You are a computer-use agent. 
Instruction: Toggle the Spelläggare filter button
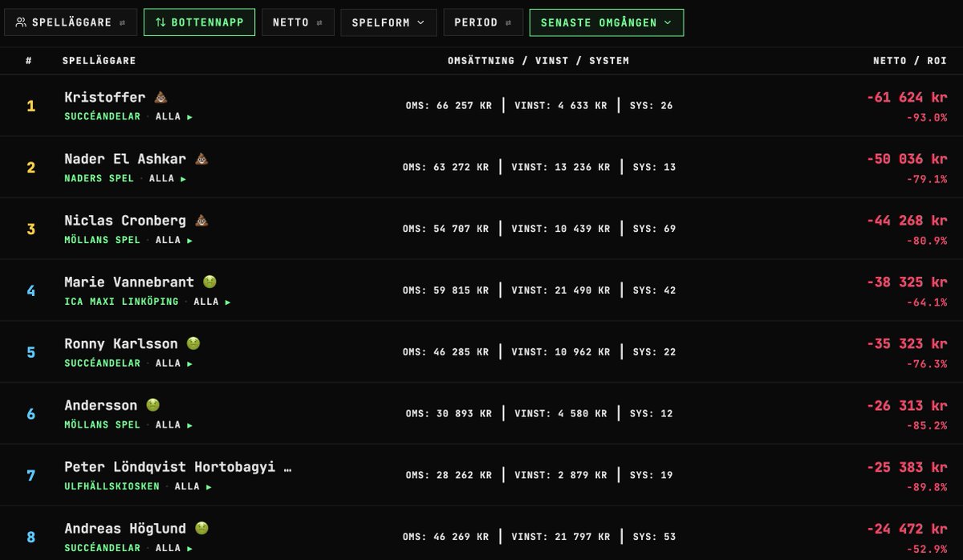[71, 22]
